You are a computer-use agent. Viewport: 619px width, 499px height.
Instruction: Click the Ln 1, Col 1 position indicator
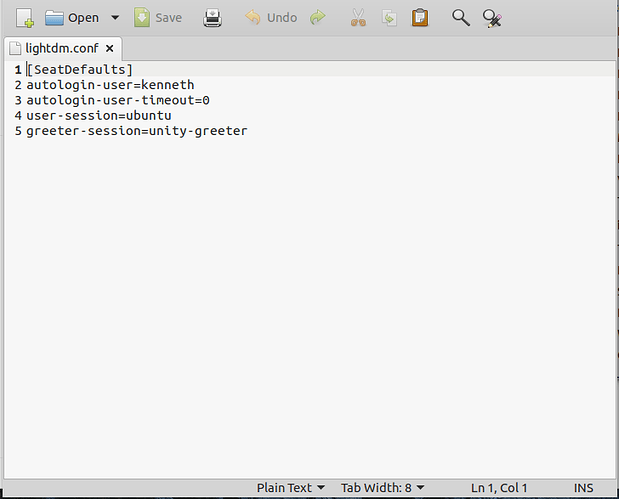[x=501, y=487]
